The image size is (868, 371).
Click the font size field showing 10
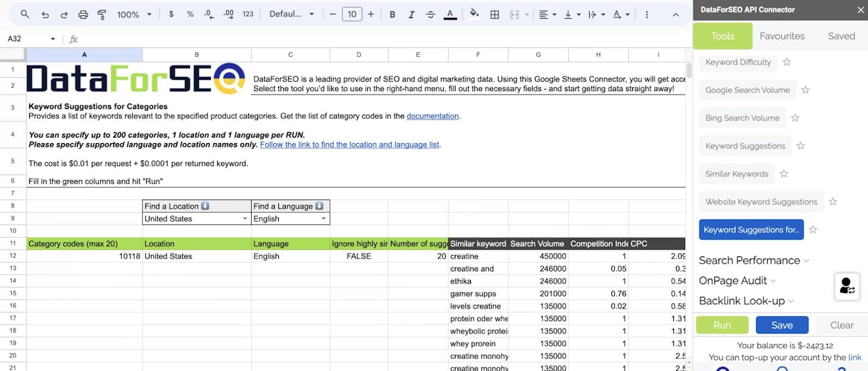tap(352, 14)
